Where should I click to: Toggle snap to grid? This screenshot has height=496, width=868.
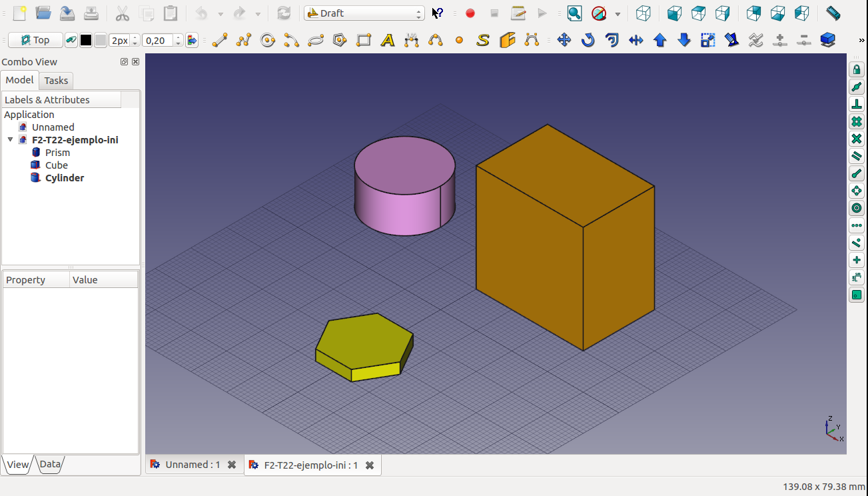pos(857,121)
